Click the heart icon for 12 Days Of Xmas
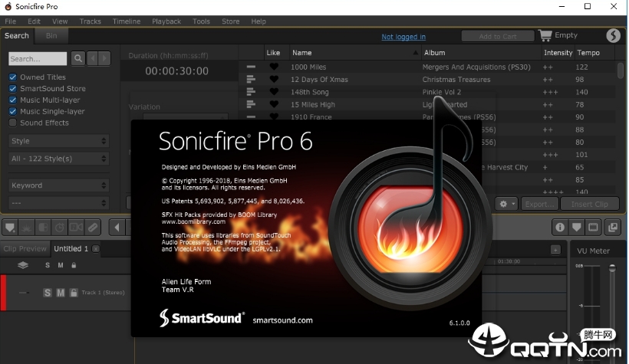 (x=274, y=80)
